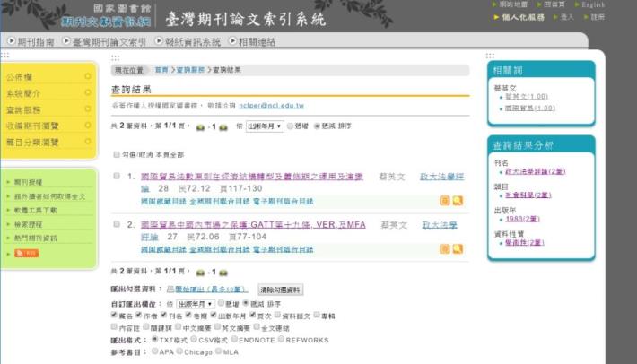Click the RSS feed icon in left sidebar
The height and width of the screenshot is (364, 637).
click(27, 254)
